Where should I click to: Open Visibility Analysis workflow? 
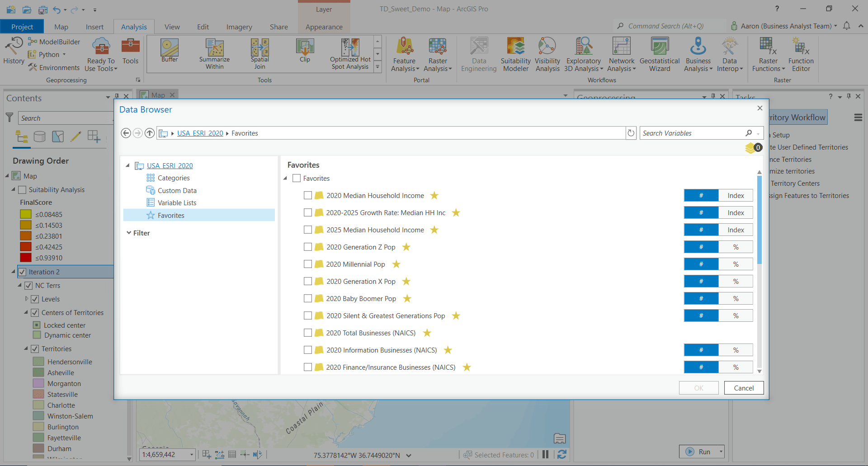tap(547, 55)
